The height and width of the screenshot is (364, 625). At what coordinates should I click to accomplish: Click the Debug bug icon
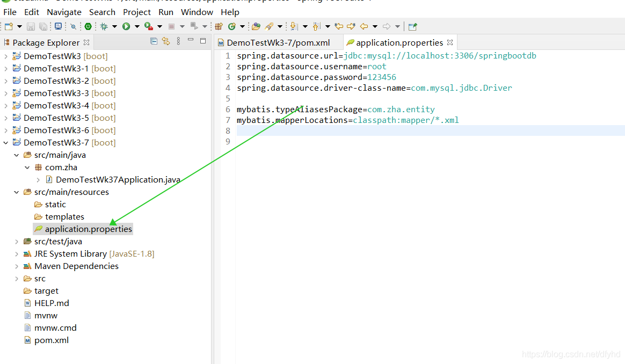[x=104, y=27]
